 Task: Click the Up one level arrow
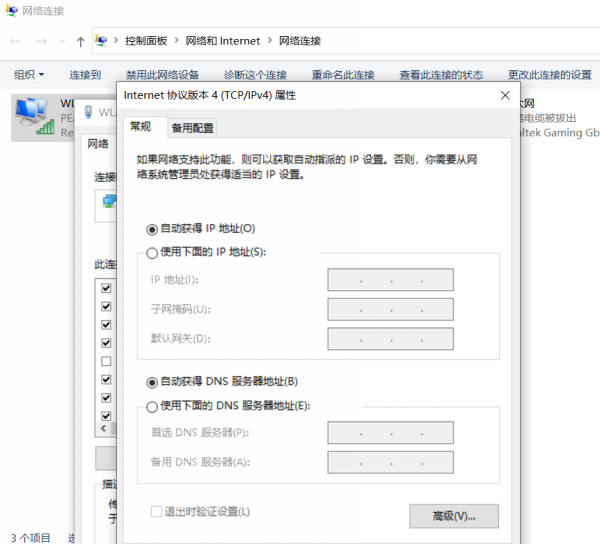pyautogui.click(x=80, y=41)
